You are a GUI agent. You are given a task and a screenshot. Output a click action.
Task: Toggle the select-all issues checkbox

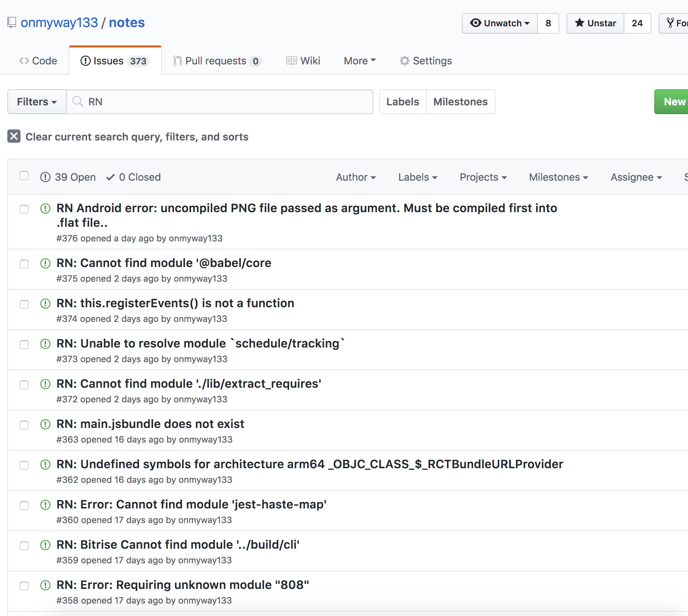tap(24, 176)
